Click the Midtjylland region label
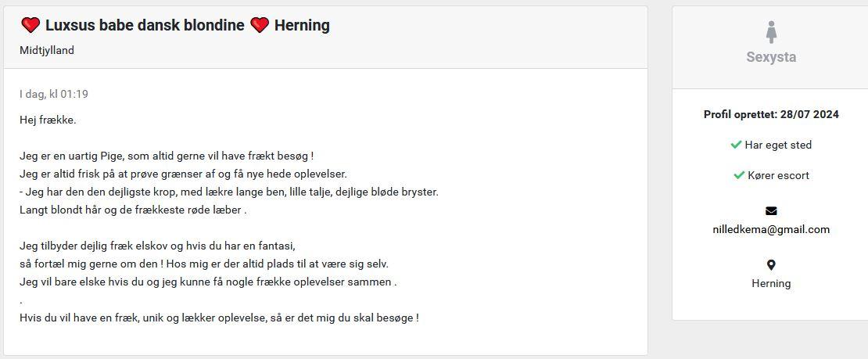 (47, 50)
